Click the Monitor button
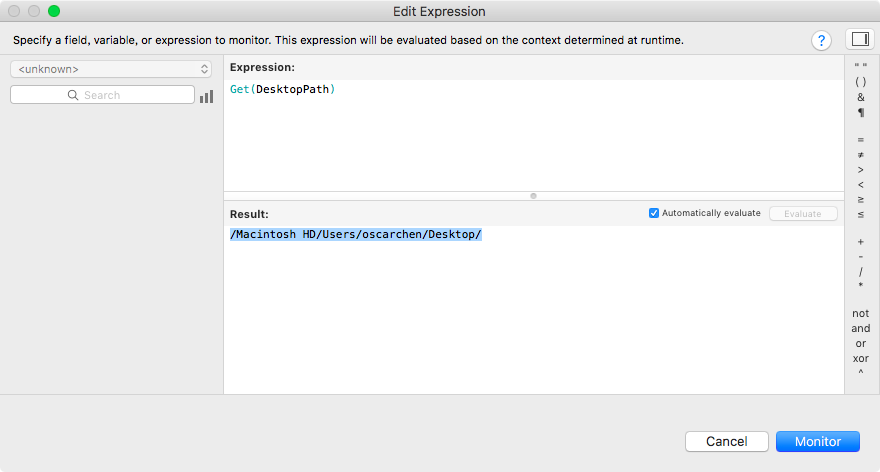The height and width of the screenshot is (472, 880). [818, 442]
